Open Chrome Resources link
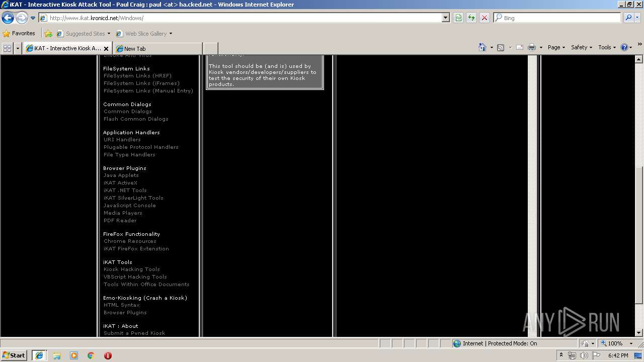Image resolution: width=644 pixels, height=362 pixels. (x=130, y=241)
